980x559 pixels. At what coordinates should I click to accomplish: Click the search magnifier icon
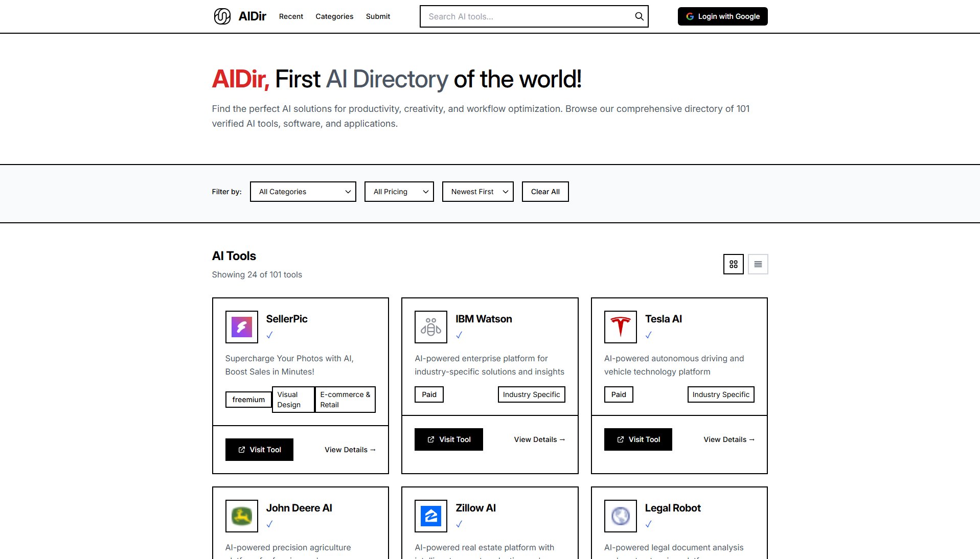[x=639, y=16]
